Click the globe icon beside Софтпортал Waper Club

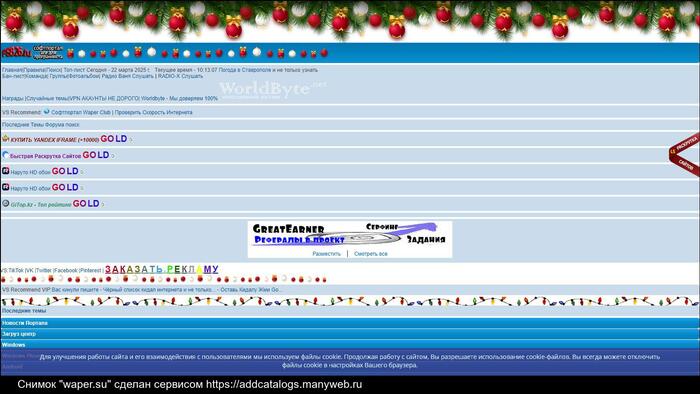click(46, 112)
